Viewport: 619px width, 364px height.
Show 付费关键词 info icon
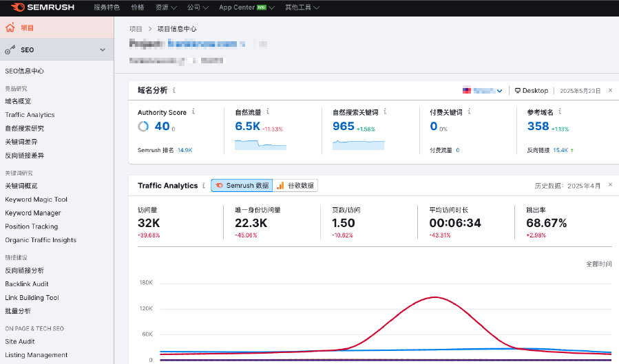[x=469, y=111]
